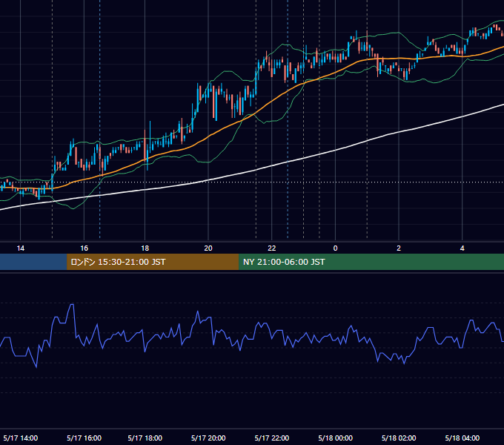Click the 5/17 22:00 time label
Screen dimensions: 504x445
pos(272,438)
